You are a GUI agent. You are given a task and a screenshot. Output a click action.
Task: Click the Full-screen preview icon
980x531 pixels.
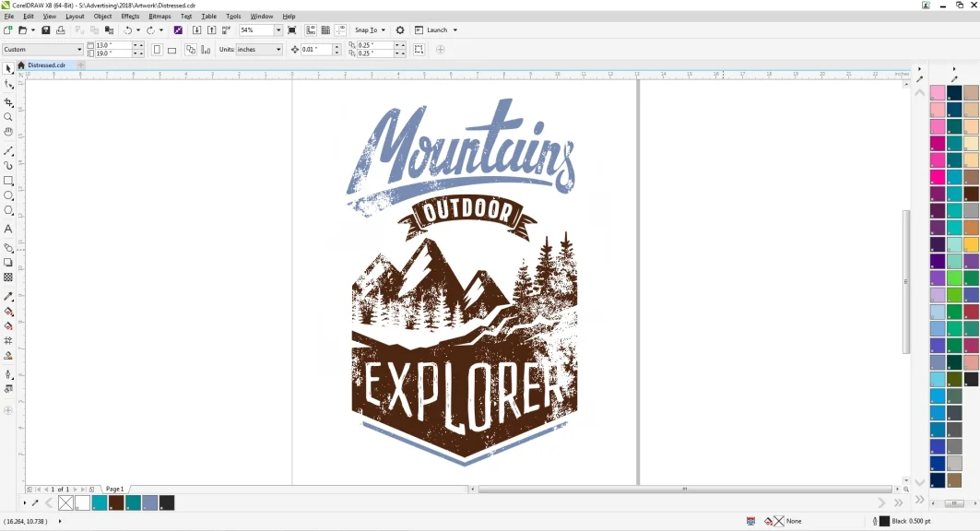click(292, 30)
